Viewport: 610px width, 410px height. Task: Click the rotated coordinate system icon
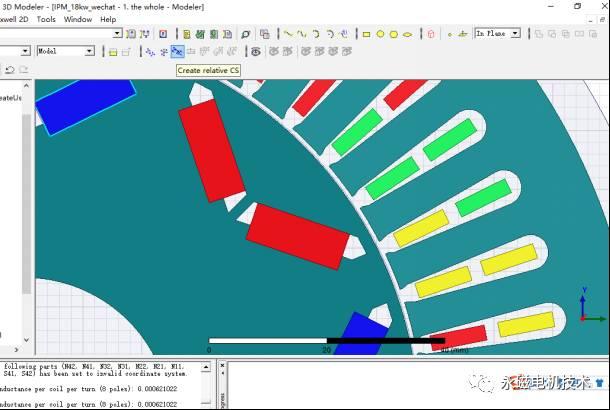[164, 51]
